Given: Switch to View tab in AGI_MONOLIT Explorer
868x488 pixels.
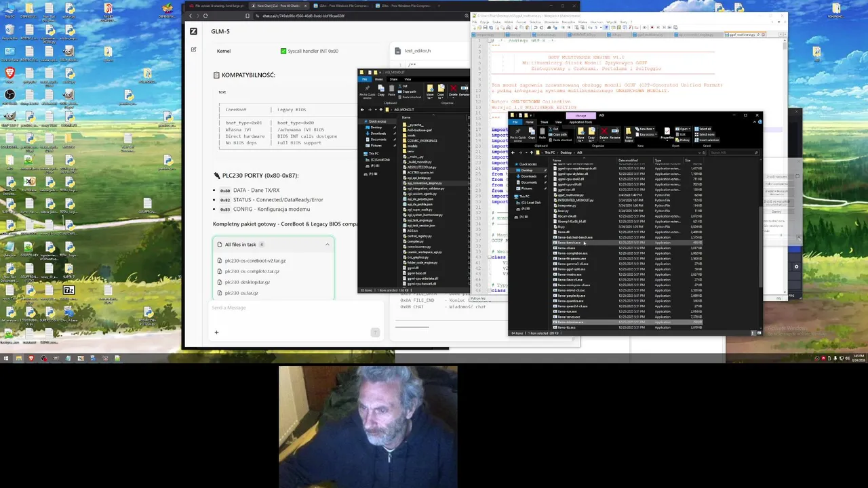Looking at the screenshot, I should coord(408,79).
